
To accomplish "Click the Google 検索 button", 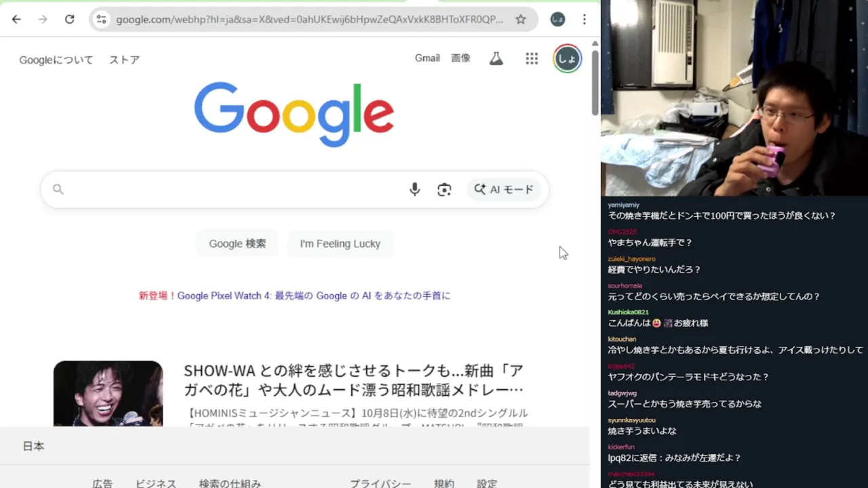I will 237,243.
